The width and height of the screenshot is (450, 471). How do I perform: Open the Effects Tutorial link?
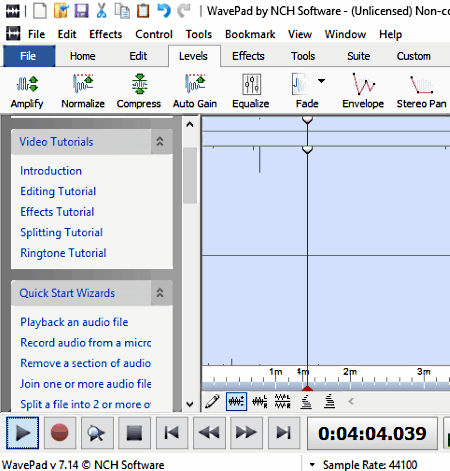[x=57, y=212]
